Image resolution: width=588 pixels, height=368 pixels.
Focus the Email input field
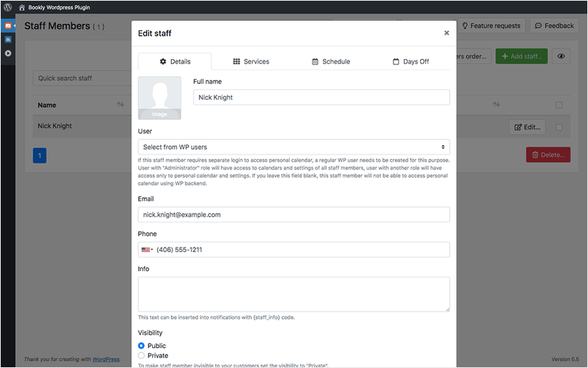pyautogui.click(x=294, y=214)
